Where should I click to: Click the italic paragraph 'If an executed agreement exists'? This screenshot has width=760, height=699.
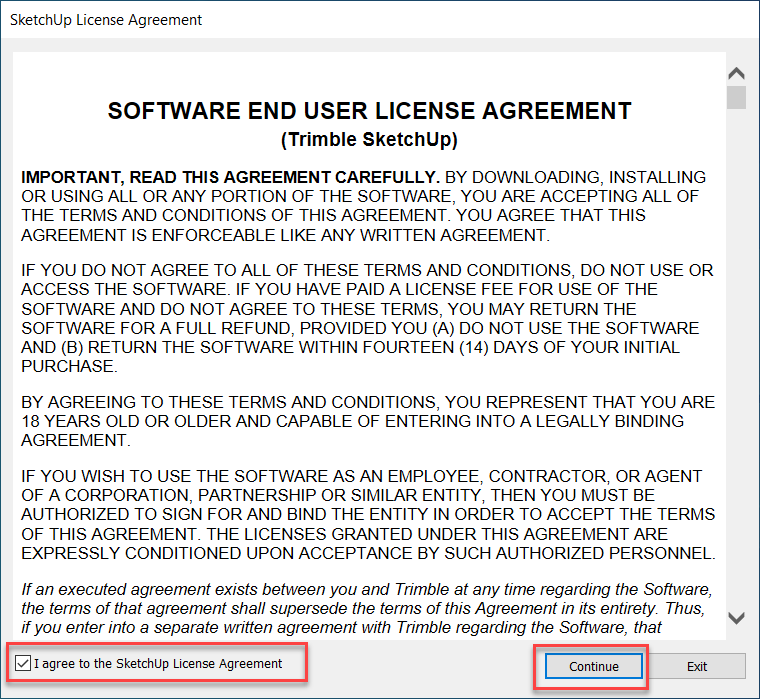pos(367,608)
